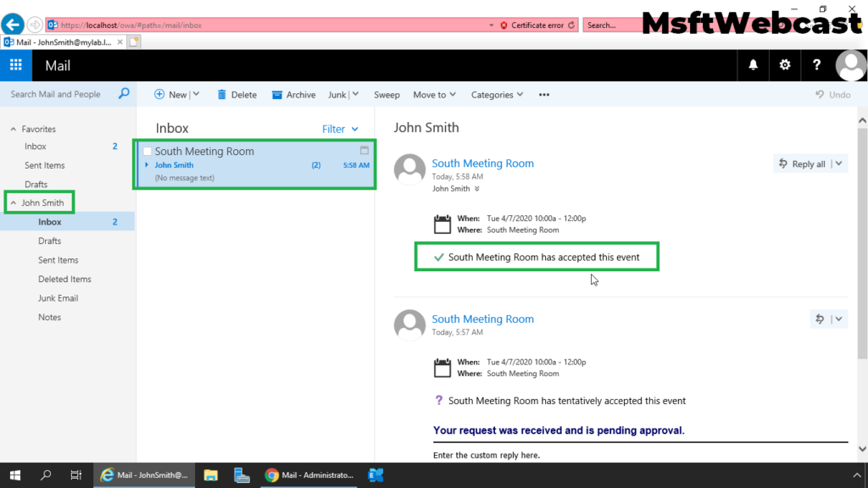
Task: Open the Move to dropdown
Action: pos(435,95)
